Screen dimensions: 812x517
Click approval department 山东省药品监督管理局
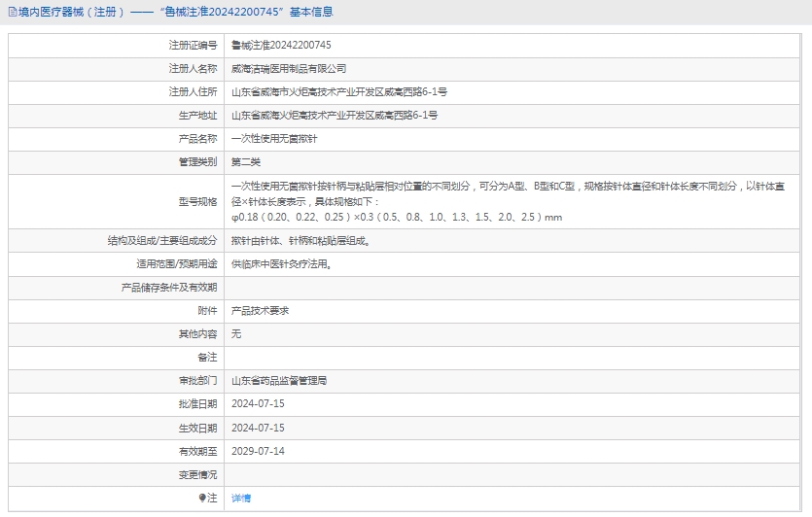pos(279,381)
